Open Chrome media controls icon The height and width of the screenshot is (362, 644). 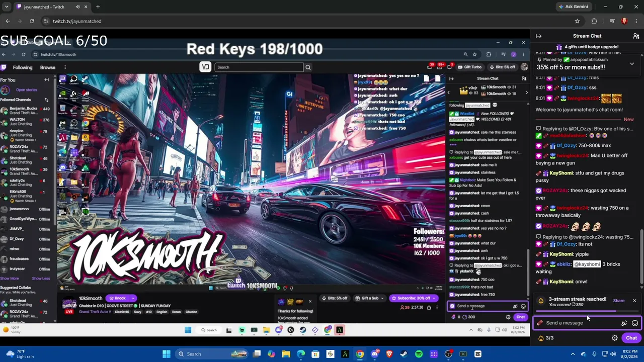tap(612, 21)
